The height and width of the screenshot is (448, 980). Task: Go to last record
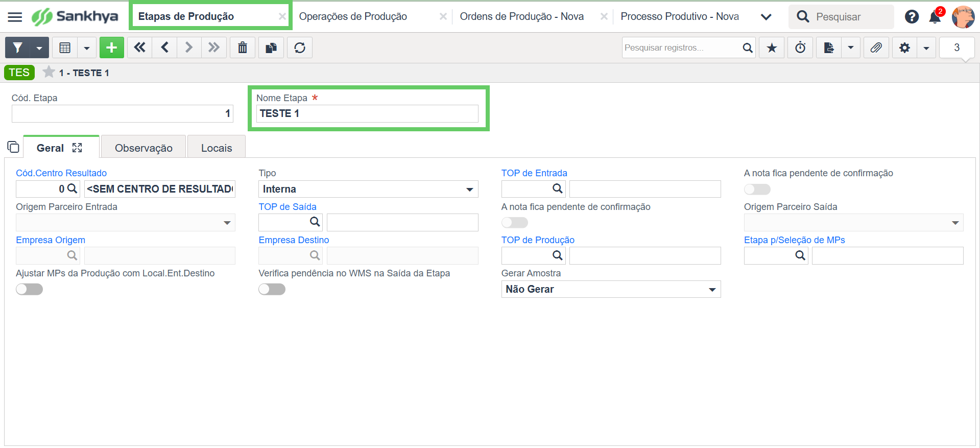(214, 48)
